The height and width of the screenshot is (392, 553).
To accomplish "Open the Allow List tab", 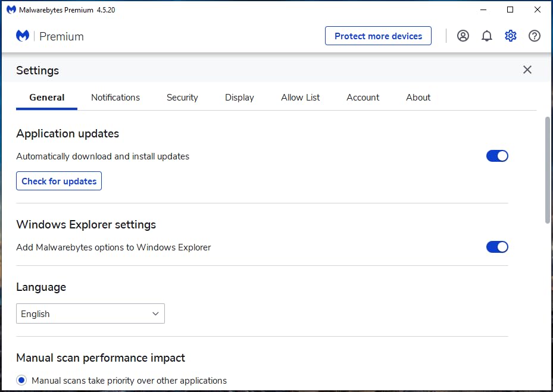I will click(x=300, y=97).
